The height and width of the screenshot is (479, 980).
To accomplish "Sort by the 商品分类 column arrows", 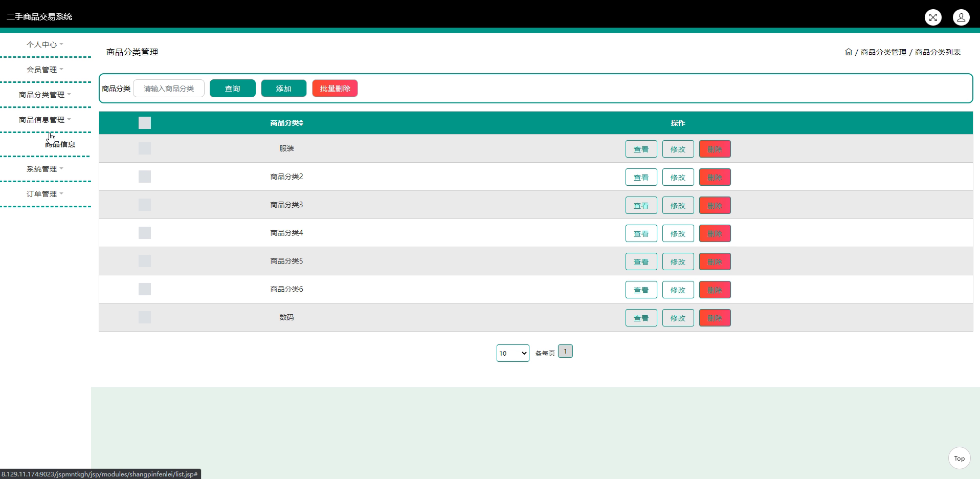I will coord(301,123).
